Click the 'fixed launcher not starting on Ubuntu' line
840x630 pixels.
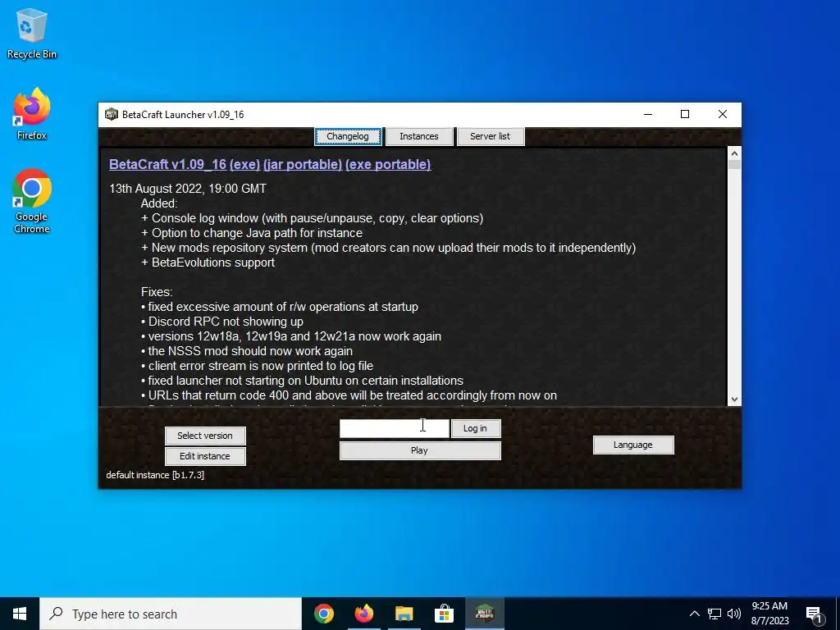point(302,381)
